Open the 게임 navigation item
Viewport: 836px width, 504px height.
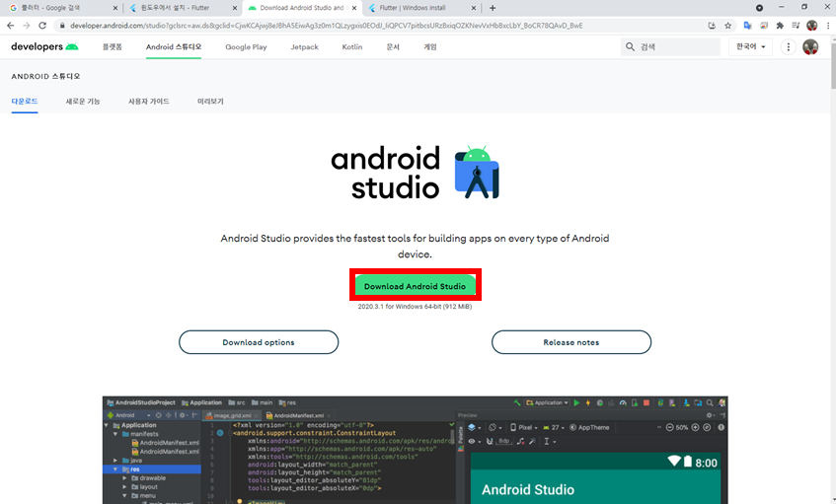tap(430, 47)
